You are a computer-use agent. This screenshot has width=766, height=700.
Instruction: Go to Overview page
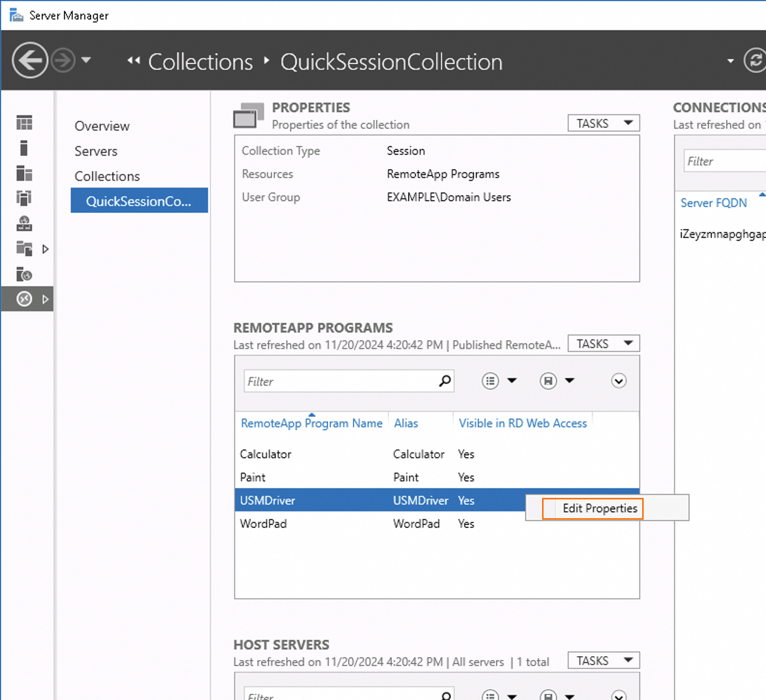[x=102, y=126]
